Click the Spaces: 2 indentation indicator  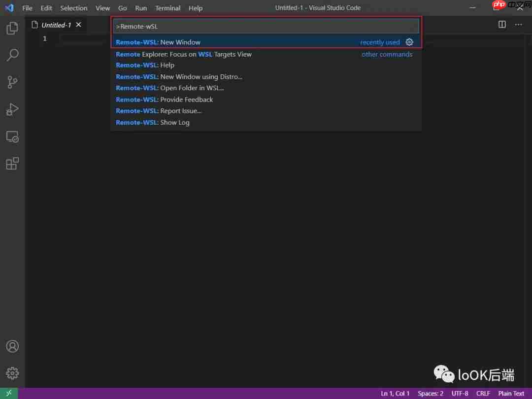[430, 393]
